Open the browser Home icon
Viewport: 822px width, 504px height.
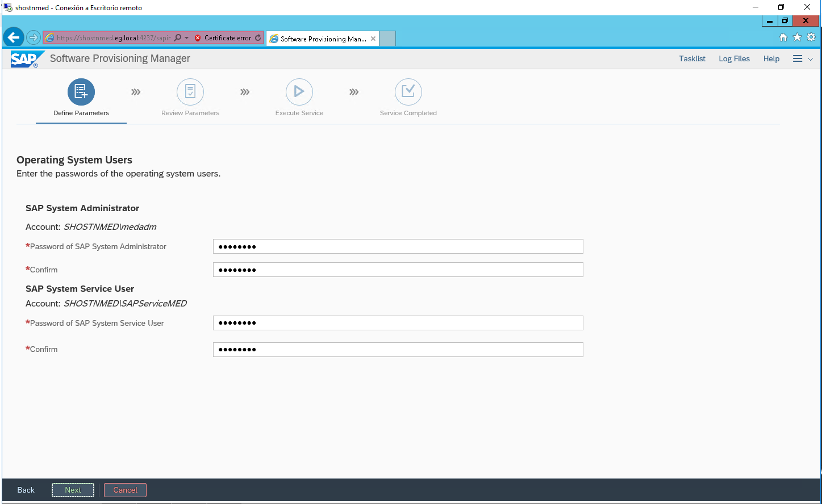coord(783,37)
